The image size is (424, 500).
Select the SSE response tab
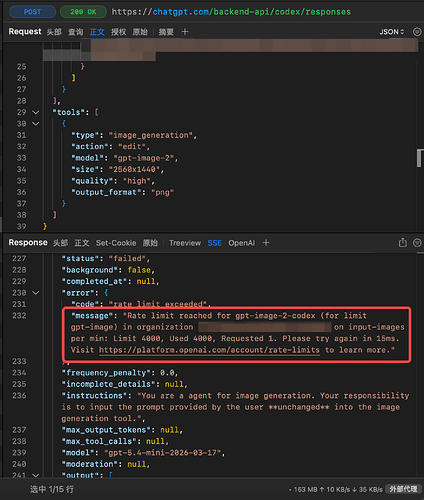click(x=215, y=243)
